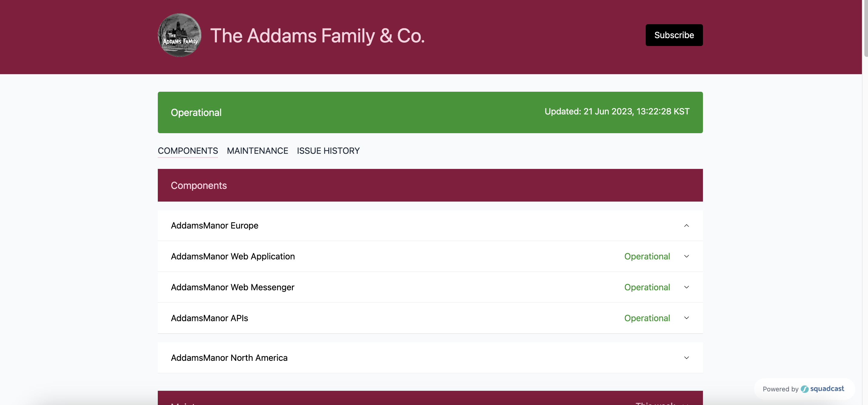This screenshot has height=405, width=868.
Task: Click The Addams Family & Co. title
Action: (x=317, y=35)
